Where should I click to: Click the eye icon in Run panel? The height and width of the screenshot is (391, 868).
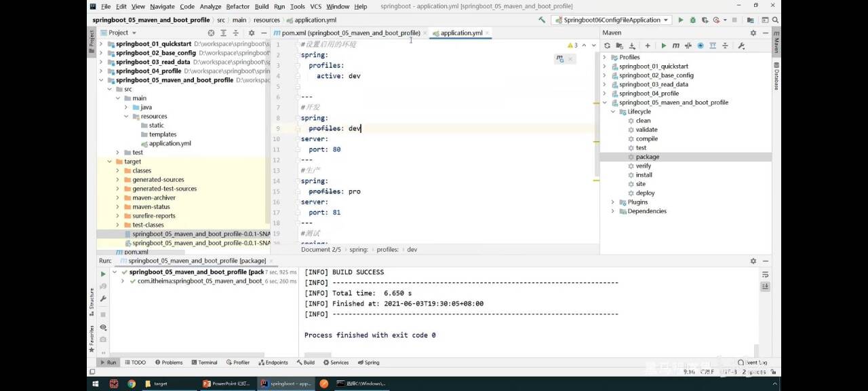tap(103, 327)
